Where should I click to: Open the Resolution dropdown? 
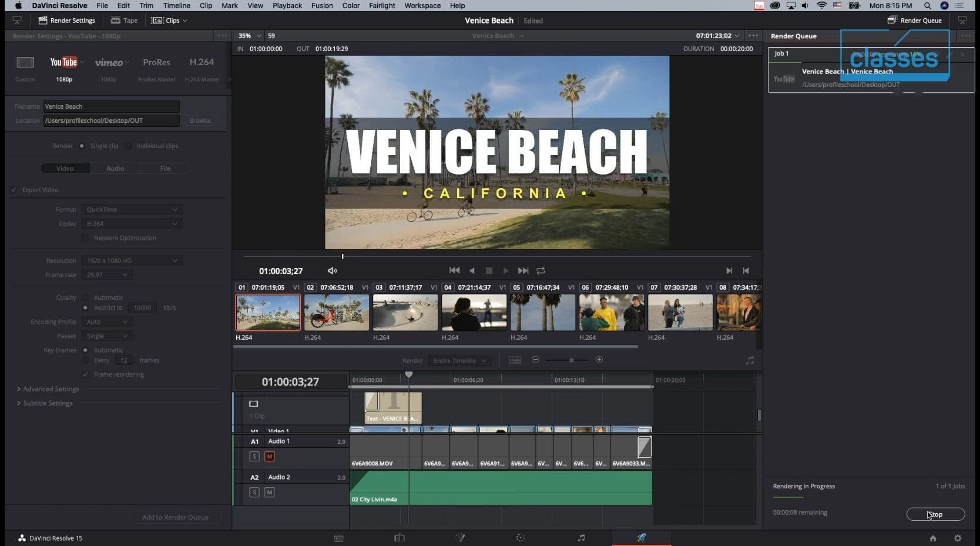(x=132, y=260)
